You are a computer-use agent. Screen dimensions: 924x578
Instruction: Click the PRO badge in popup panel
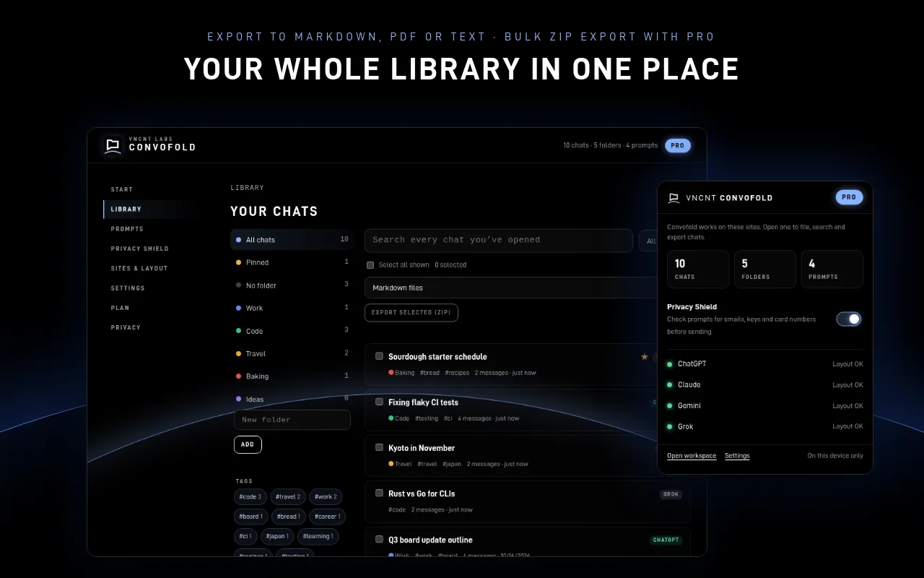tap(849, 197)
